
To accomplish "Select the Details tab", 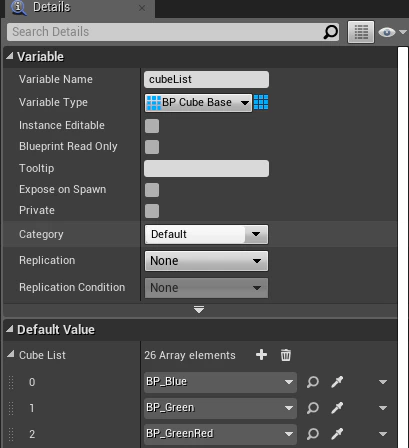I will pos(52,7).
